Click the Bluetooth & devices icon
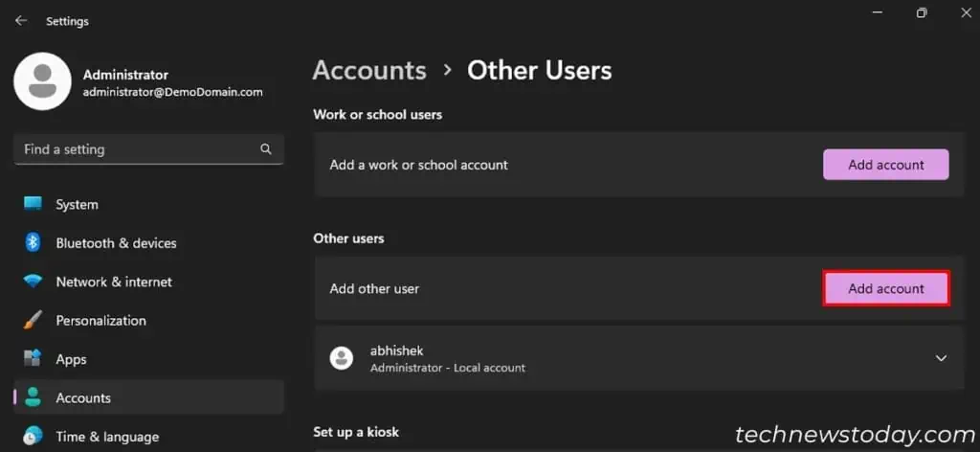 coord(33,243)
